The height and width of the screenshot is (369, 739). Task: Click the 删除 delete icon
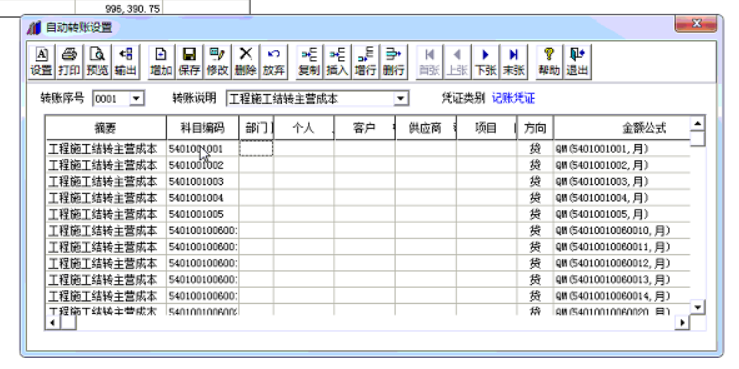point(246,61)
